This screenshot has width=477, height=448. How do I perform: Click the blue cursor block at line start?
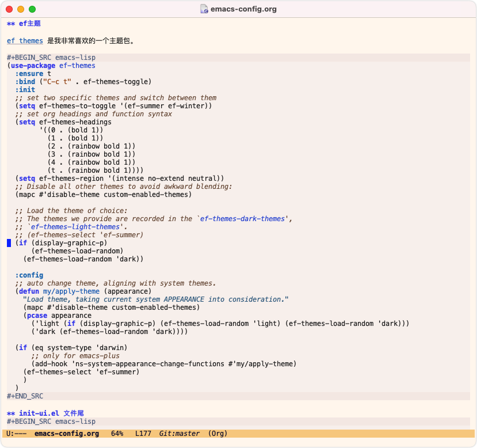[9, 243]
